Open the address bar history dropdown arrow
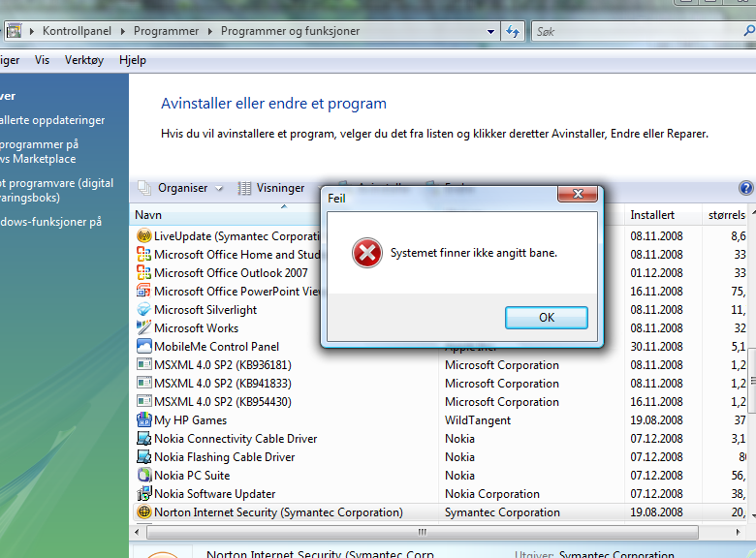The width and height of the screenshot is (756, 558). [x=490, y=32]
